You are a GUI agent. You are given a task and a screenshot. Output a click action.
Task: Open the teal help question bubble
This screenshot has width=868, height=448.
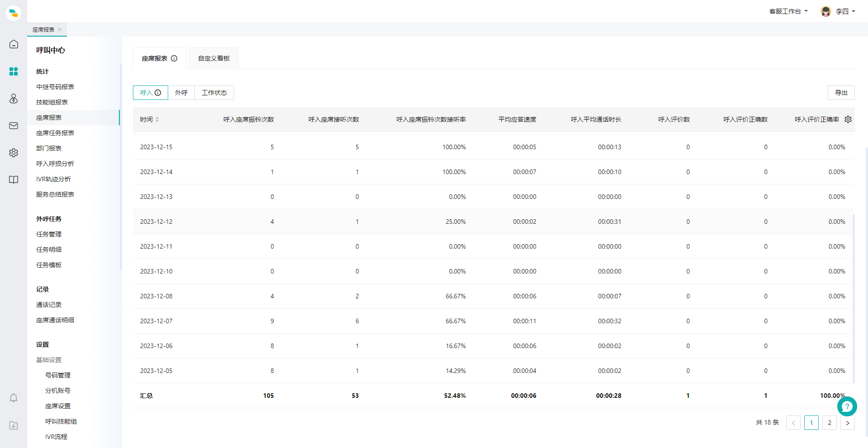(x=847, y=406)
